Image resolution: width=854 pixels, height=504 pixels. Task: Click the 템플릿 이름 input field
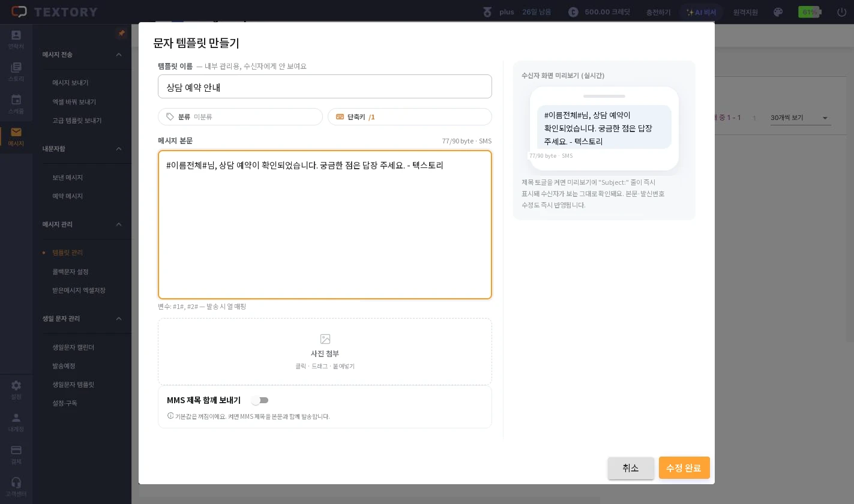(325, 86)
